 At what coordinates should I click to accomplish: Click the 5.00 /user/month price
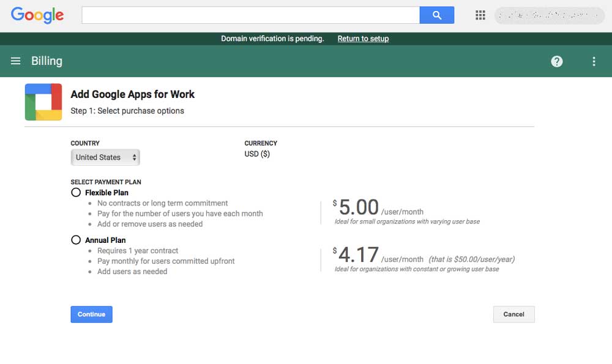(378, 207)
